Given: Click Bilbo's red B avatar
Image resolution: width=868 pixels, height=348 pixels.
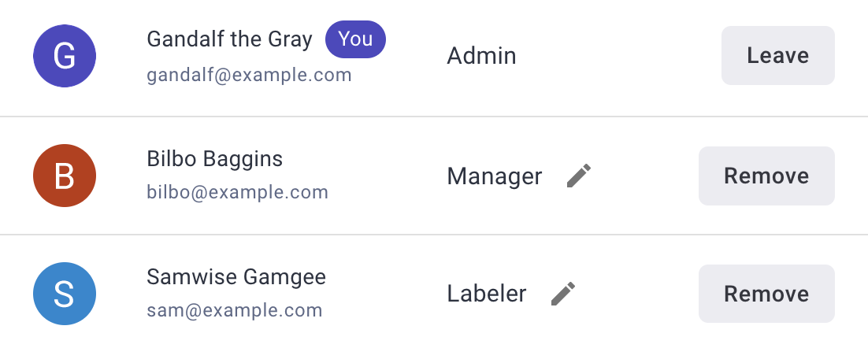Looking at the screenshot, I should click(65, 176).
